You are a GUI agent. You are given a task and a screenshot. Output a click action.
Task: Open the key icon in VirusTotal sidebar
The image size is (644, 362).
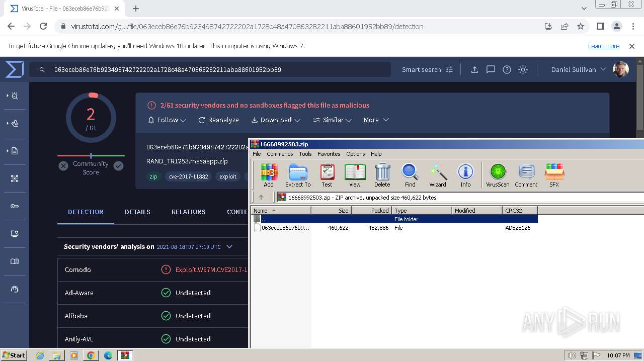point(15,206)
